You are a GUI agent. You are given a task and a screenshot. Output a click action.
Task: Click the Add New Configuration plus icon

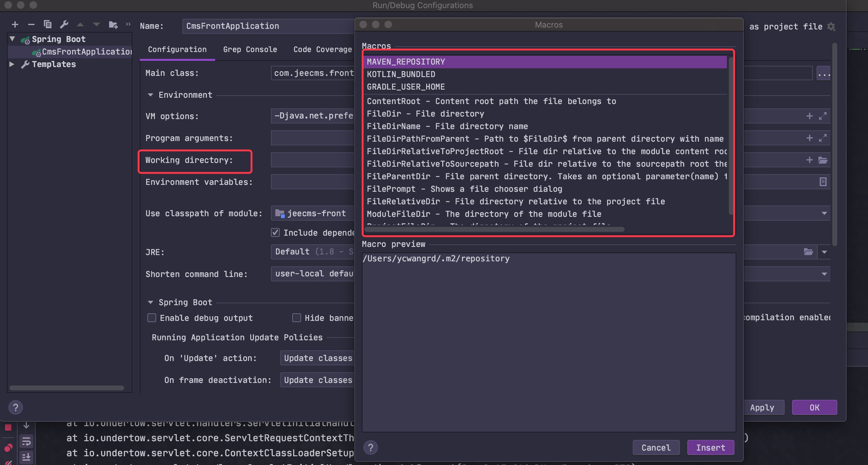click(15, 24)
